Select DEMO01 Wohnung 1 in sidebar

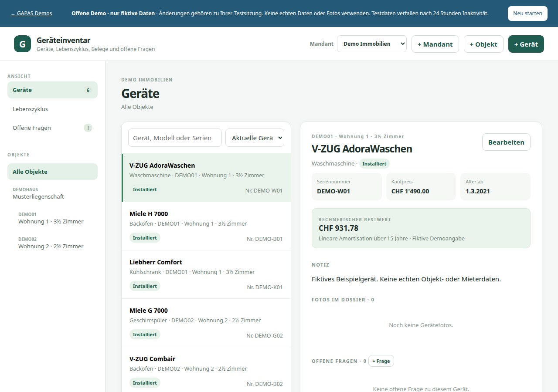55,218
